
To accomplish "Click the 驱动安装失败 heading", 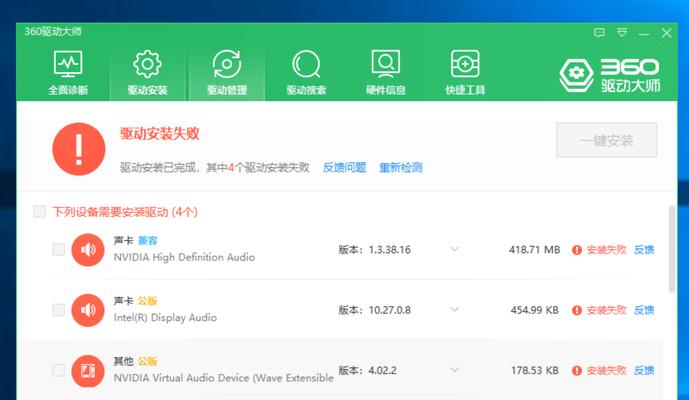I will 160,134.
